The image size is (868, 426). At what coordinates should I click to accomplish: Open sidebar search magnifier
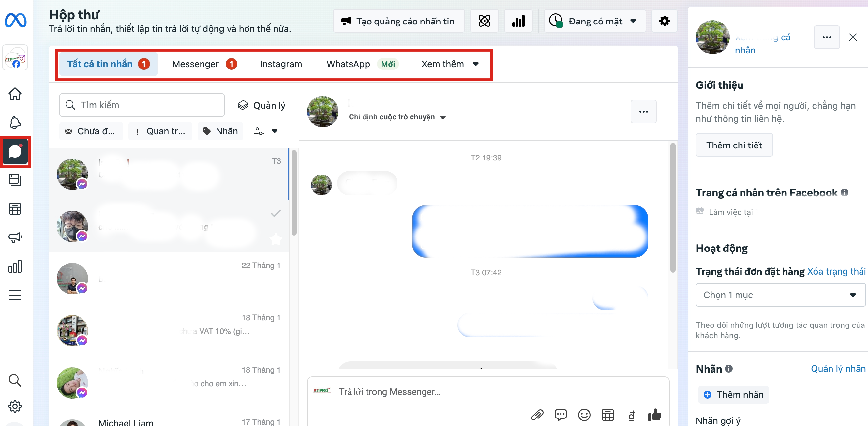coord(15,380)
